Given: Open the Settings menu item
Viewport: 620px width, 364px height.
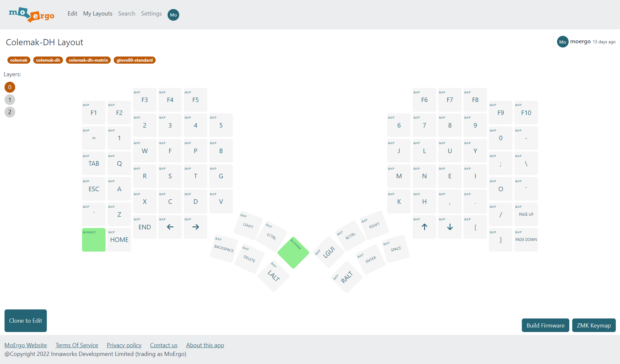Looking at the screenshot, I should click(x=151, y=14).
